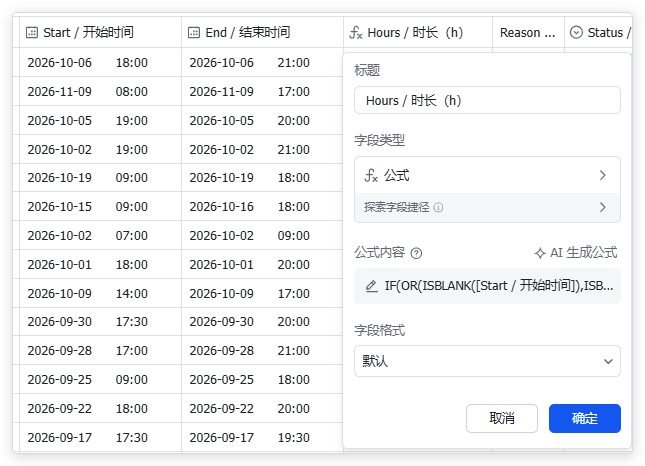Click start cell 2026-10-19 09:00
The image size is (645, 466).
click(x=100, y=178)
